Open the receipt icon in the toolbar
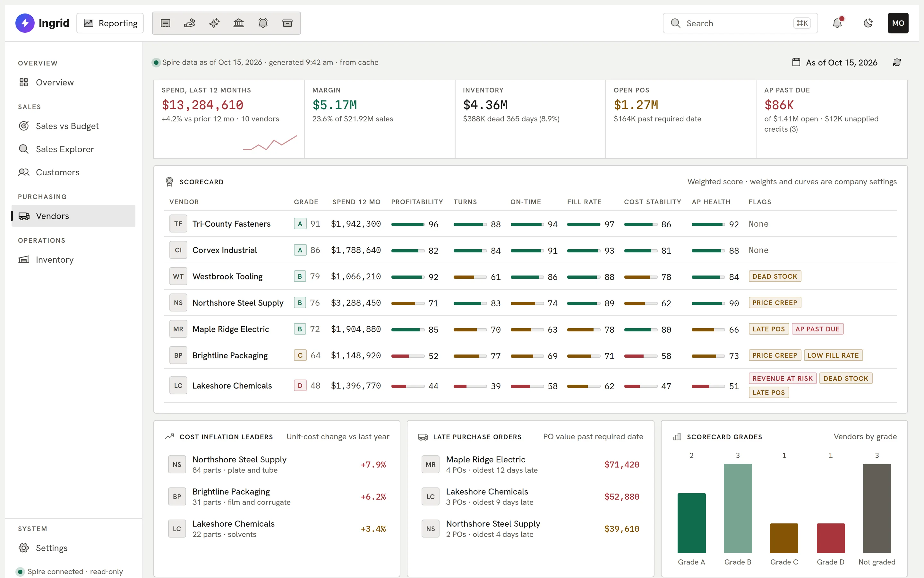 (165, 23)
